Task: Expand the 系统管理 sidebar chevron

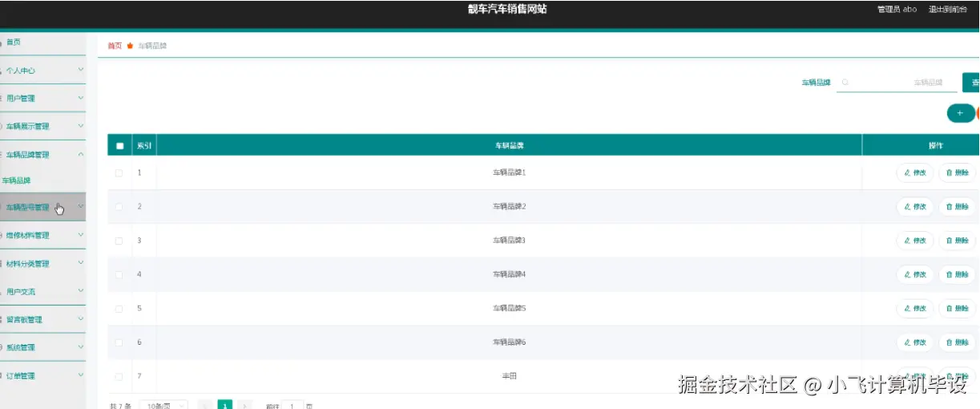Action: 81,347
